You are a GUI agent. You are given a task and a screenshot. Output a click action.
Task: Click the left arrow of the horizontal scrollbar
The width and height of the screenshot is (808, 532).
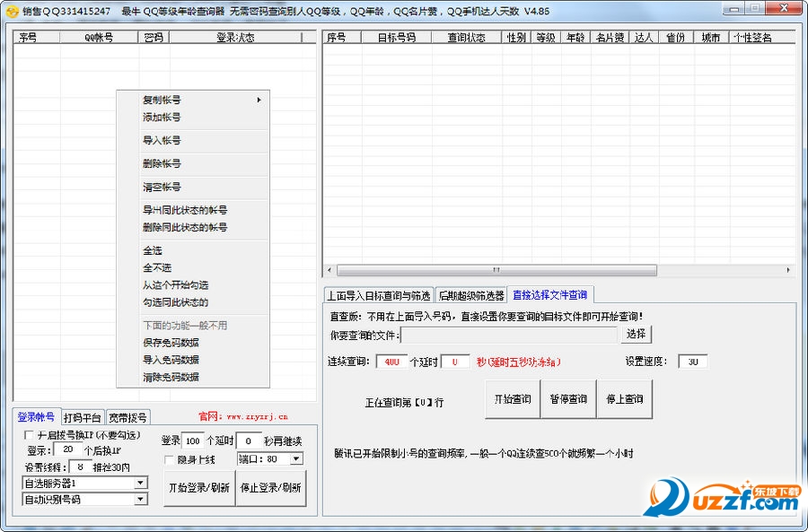pyautogui.click(x=329, y=270)
